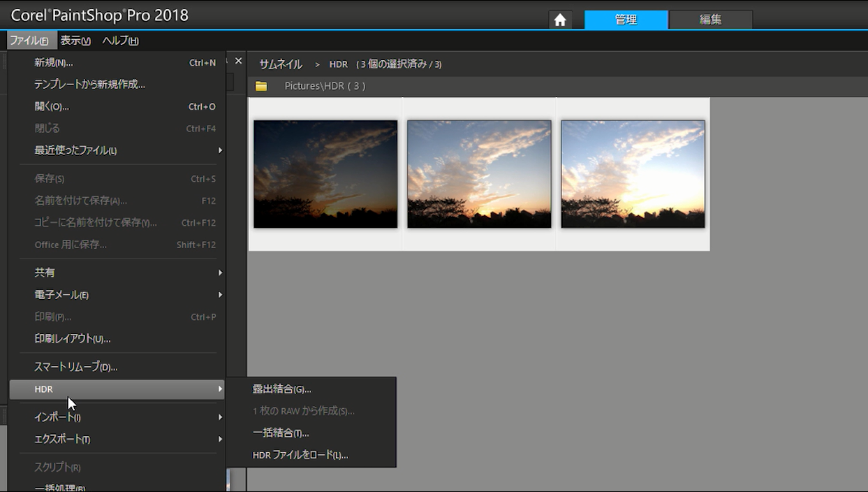Image resolution: width=868 pixels, height=492 pixels.
Task: Expand the エクスポート submenu
Action: click(x=62, y=440)
